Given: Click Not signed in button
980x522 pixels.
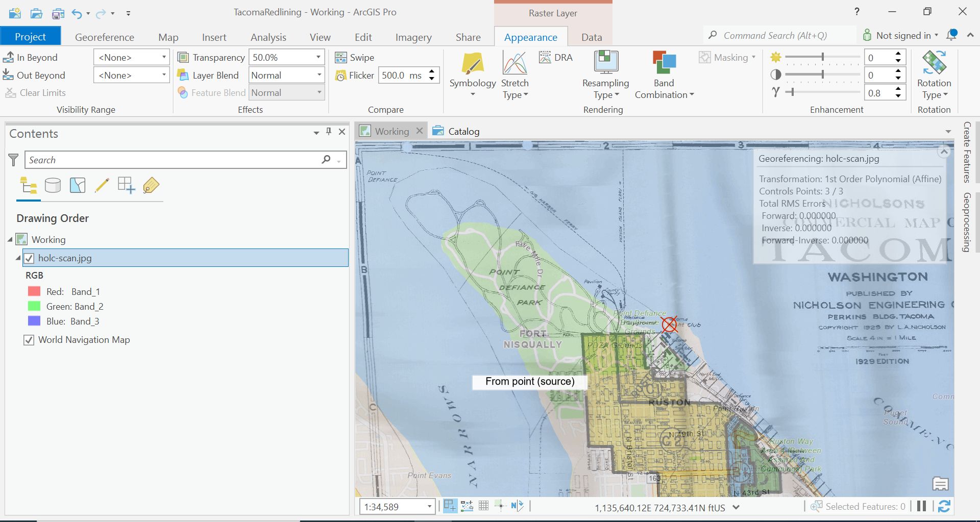Looking at the screenshot, I should 901,35.
